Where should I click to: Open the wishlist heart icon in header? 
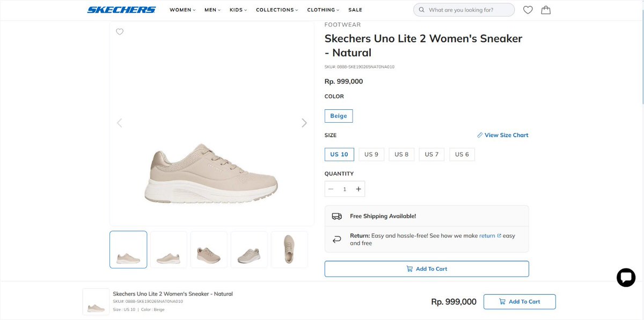(528, 10)
